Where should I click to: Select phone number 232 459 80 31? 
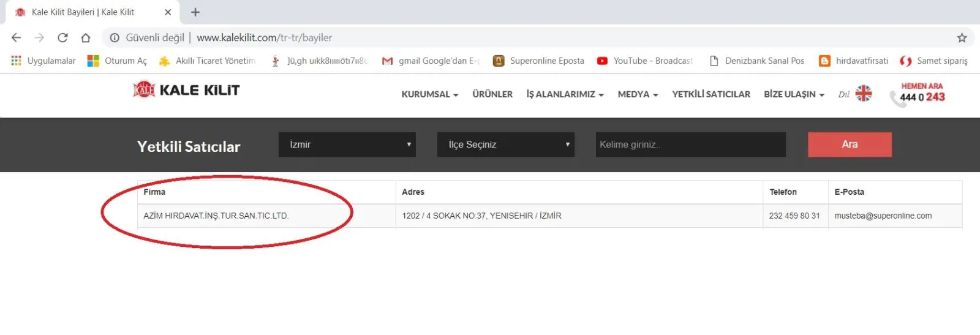(794, 216)
